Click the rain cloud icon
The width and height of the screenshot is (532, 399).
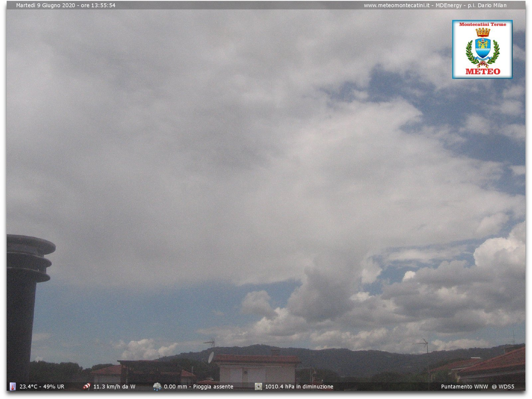[x=157, y=386]
